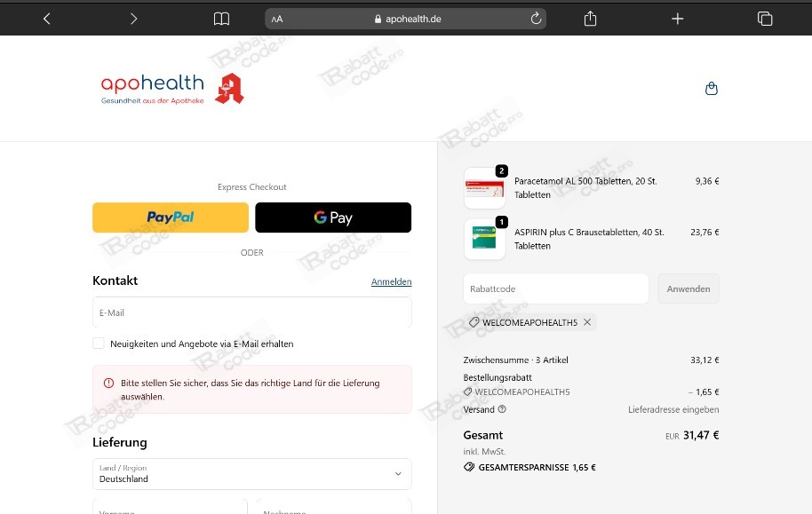Tick the Neuigkeiten und Angebote checkbox
Viewport: 812px width, 514px height.
click(99, 344)
